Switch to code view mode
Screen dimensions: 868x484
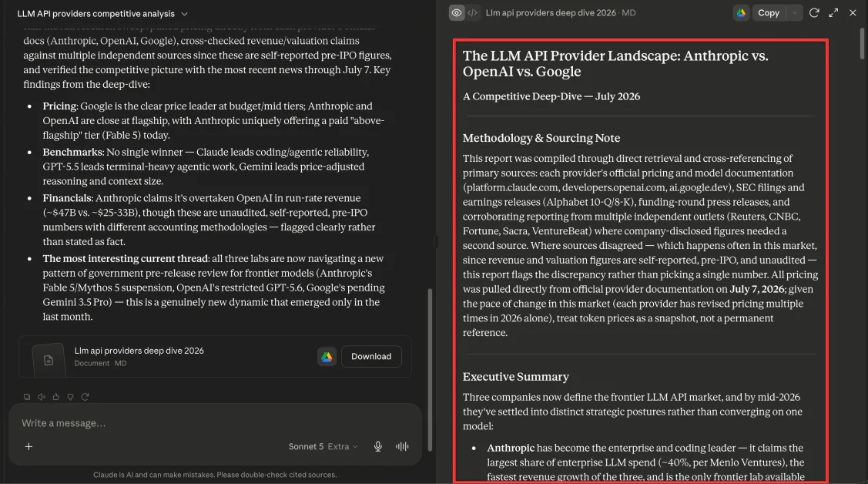(472, 13)
